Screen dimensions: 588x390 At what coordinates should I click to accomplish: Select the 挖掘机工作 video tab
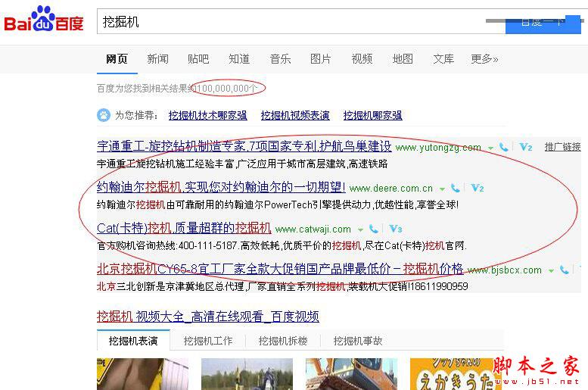pos(208,341)
